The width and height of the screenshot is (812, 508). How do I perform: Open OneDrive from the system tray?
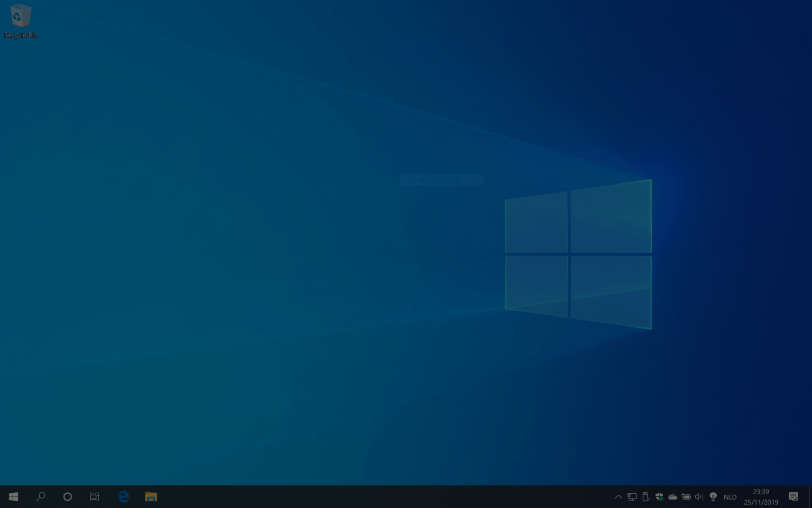pos(672,497)
